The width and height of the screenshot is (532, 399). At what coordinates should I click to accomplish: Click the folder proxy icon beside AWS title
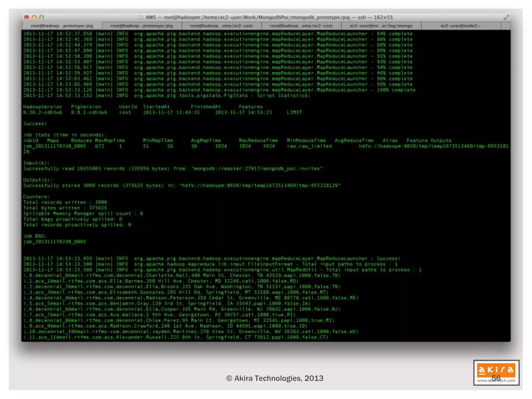141,17
